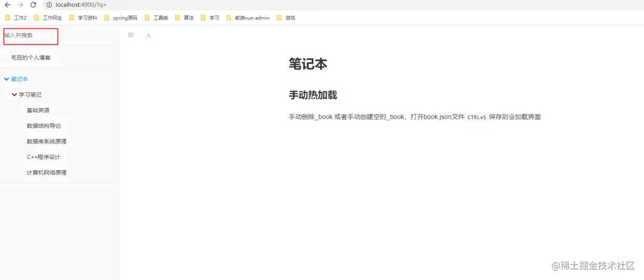Open the 算法 bookmark folder

(184, 18)
